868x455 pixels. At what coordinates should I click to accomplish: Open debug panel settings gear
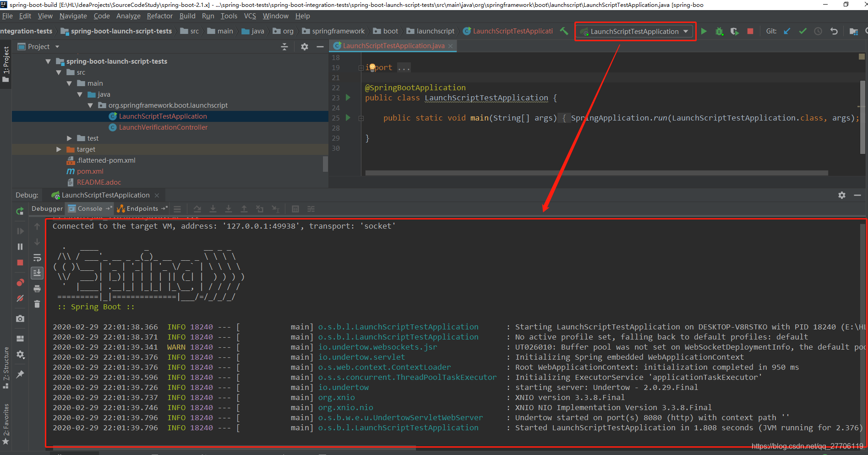[x=841, y=195]
